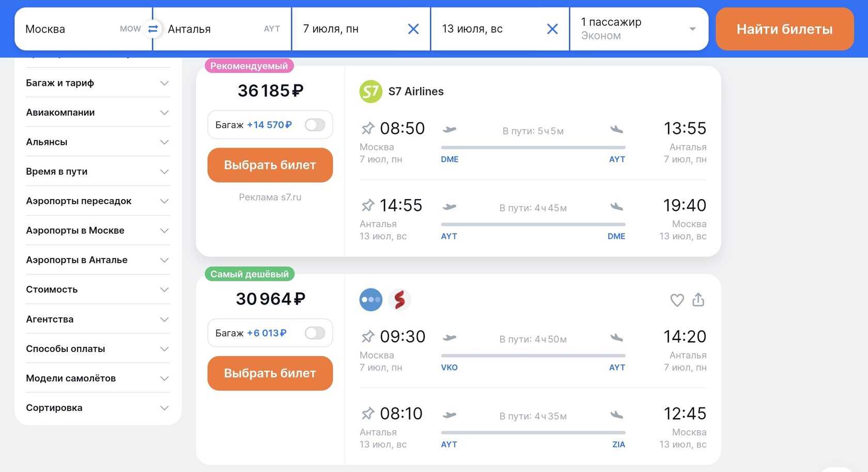This screenshot has width=868, height=472.
Task: Click В пути: 5ч 5м duration
Action: [x=533, y=131]
